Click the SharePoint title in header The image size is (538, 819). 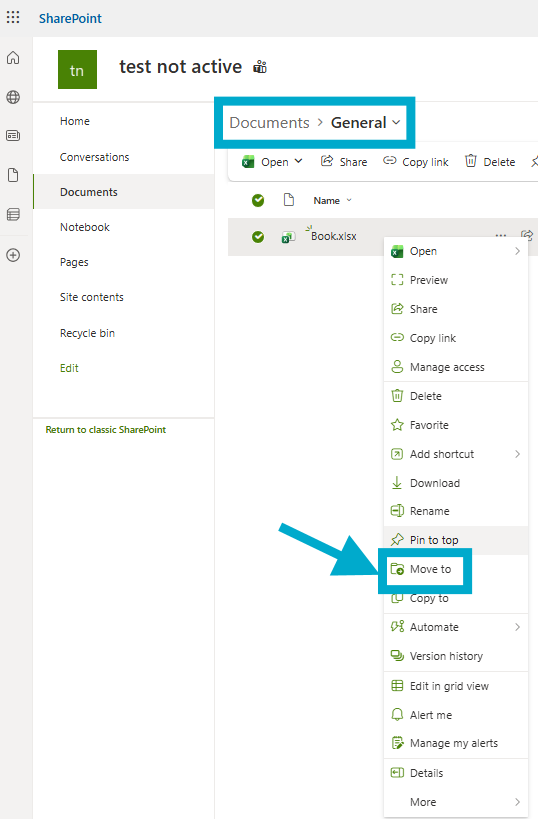[70, 18]
